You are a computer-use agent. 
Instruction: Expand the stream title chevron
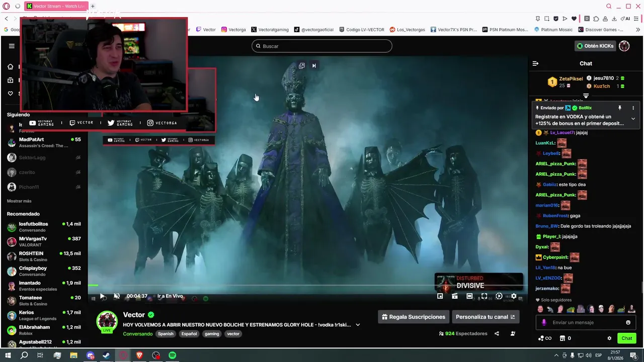tap(358, 325)
